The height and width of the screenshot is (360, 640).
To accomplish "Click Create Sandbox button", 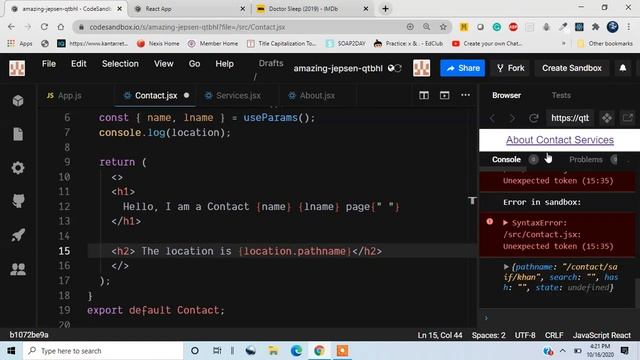I will point(571,68).
